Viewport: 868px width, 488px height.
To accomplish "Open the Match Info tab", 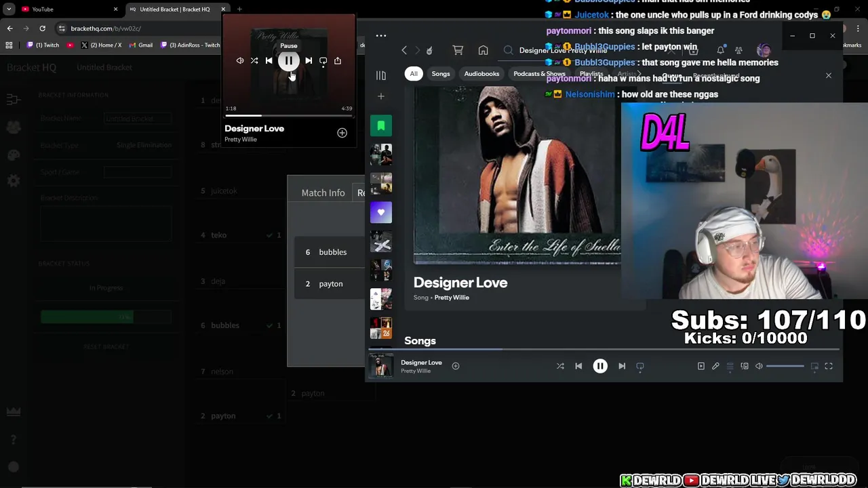I will click(x=323, y=193).
